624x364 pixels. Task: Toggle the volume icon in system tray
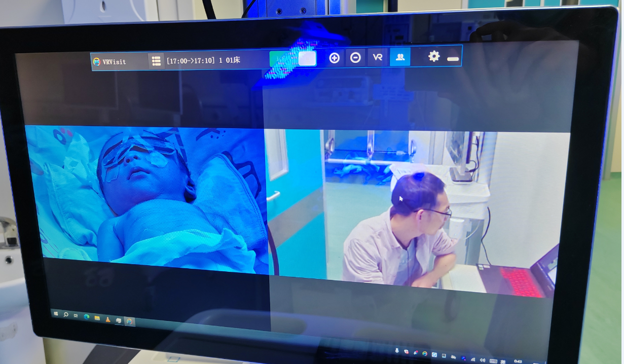tap(483, 360)
